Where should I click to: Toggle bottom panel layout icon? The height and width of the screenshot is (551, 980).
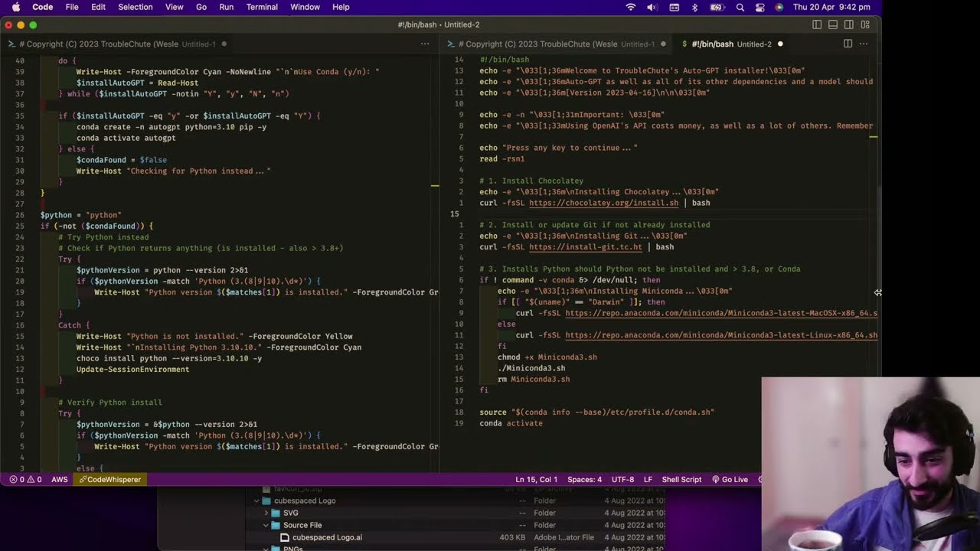[x=833, y=24]
